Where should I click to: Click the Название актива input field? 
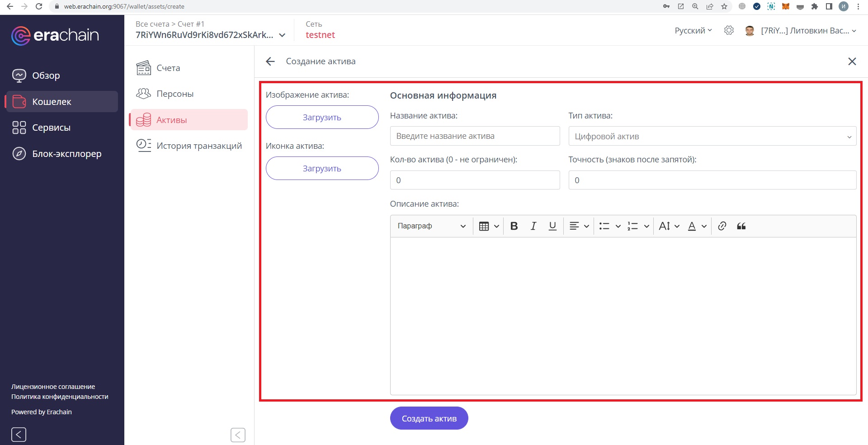[x=475, y=136]
